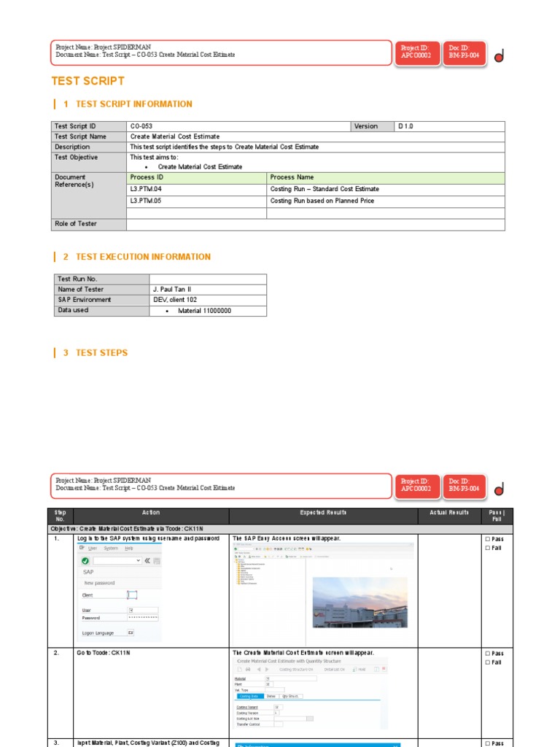Image resolution: width=560 pixels, height=747 pixels.
Task: Select the Costing Data tab
Action: [251, 696]
